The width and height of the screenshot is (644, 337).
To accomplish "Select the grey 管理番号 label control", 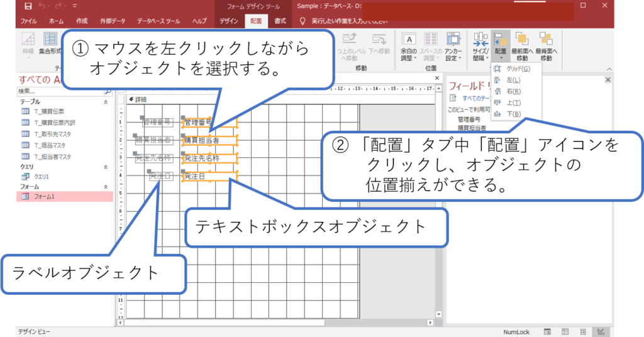I will pos(157,123).
